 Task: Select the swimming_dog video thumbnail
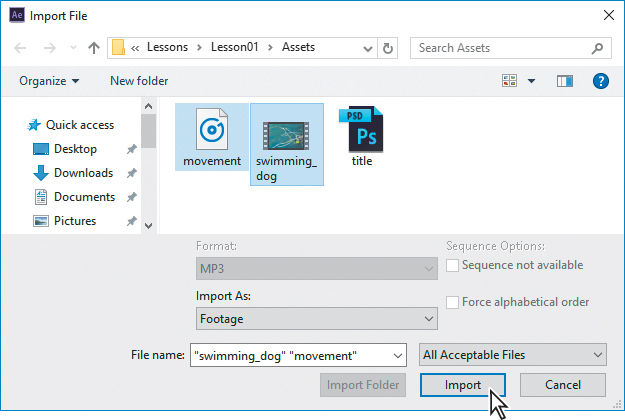point(286,136)
